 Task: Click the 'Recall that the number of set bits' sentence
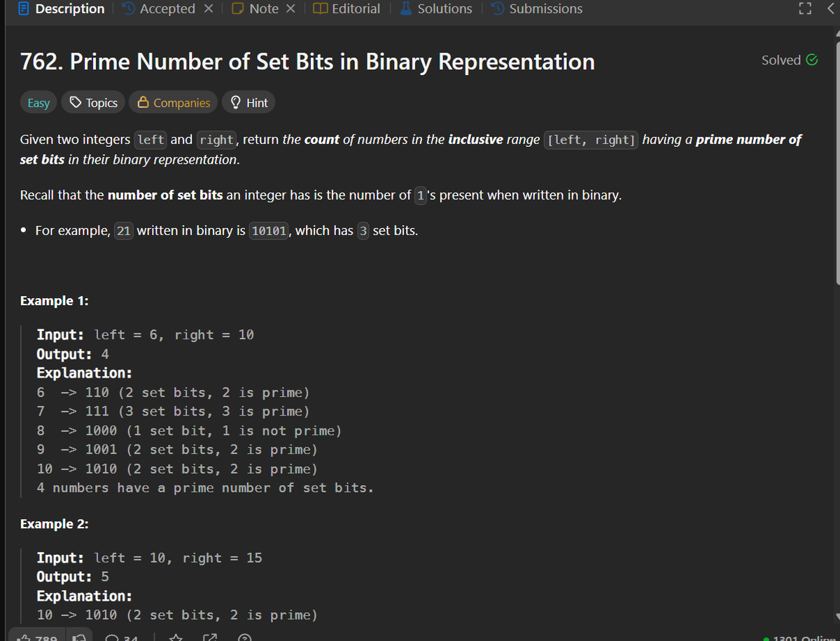click(321, 195)
